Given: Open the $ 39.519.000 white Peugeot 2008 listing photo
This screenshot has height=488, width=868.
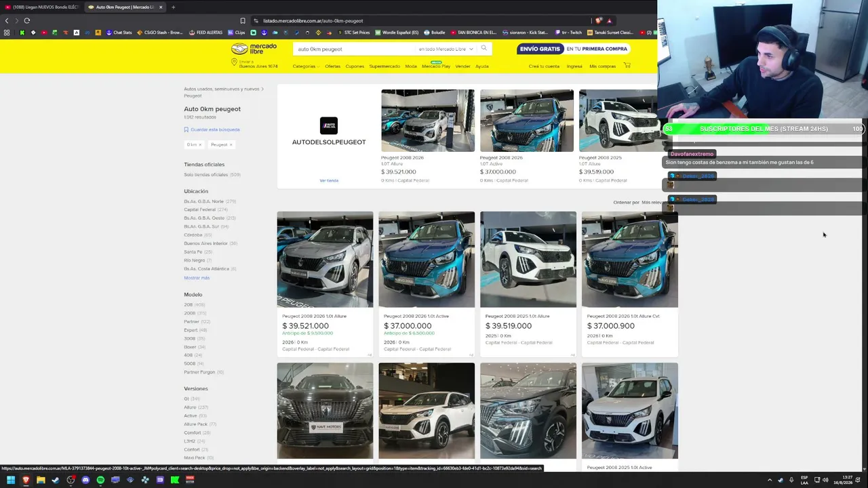Looking at the screenshot, I should click(528, 260).
